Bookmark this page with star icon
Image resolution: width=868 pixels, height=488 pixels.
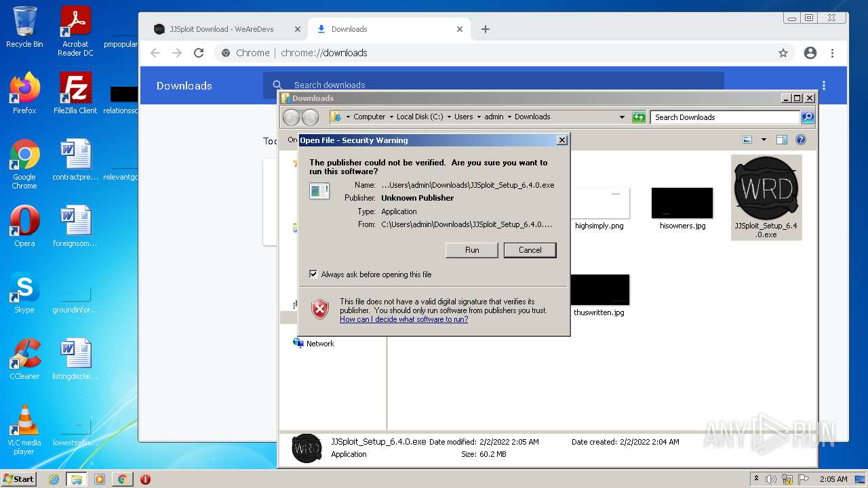tap(783, 53)
